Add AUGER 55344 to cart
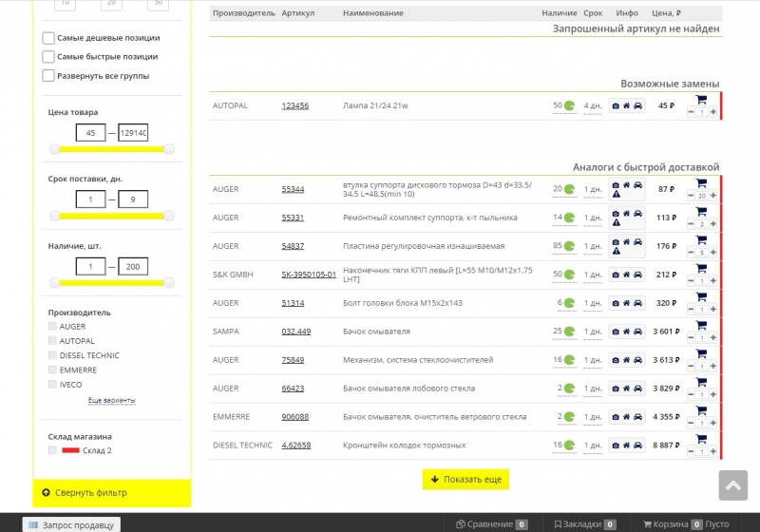 click(x=701, y=183)
